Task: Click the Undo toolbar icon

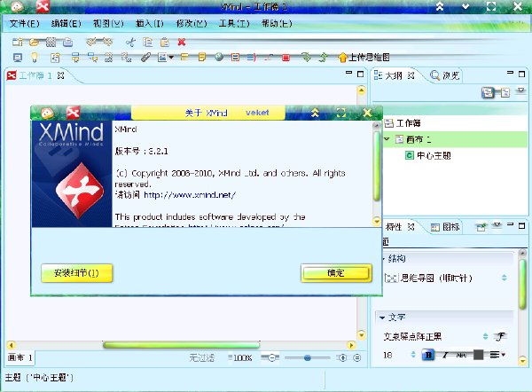Action: click(x=91, y=42)
